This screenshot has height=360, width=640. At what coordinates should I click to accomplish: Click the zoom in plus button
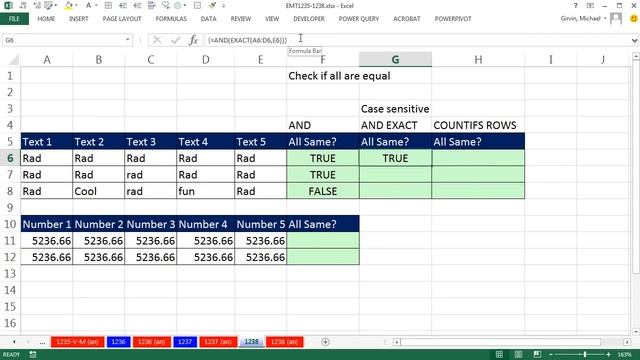[608, 354]
